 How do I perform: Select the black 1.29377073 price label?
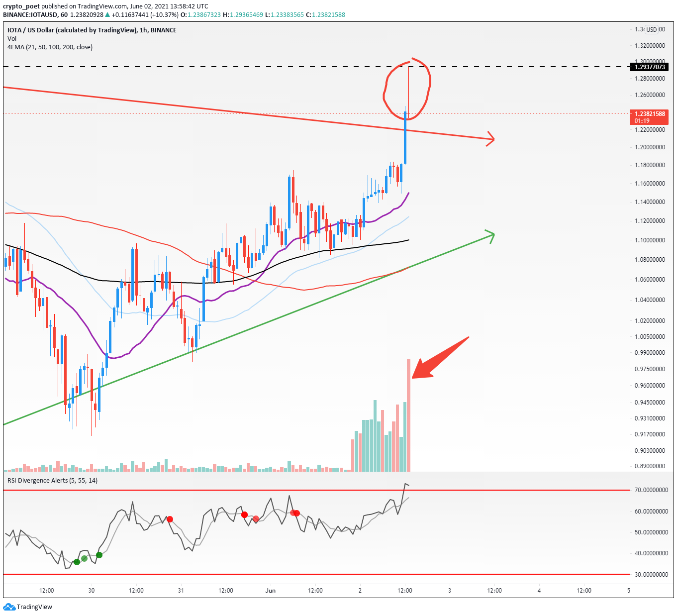(x=650, y=67)
